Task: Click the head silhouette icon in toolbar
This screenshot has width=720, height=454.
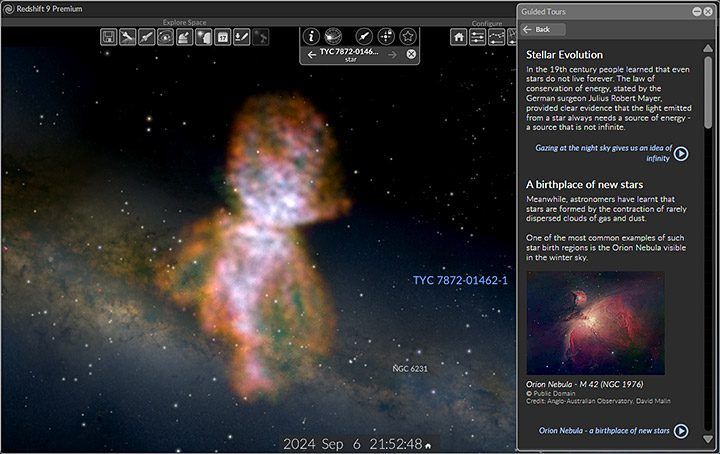Action: click(203, 37)
